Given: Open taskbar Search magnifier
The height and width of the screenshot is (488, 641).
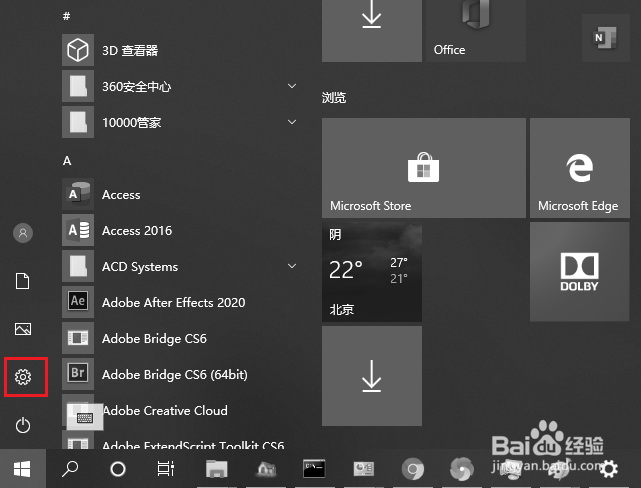Looking at the screenshot, I should [x=70, y=469].
